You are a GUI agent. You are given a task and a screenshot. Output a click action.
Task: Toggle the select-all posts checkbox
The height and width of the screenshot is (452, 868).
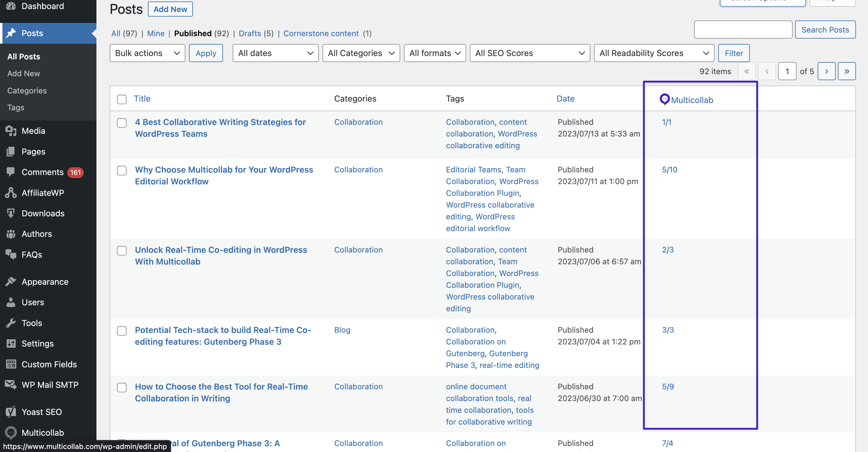(122, 99)
